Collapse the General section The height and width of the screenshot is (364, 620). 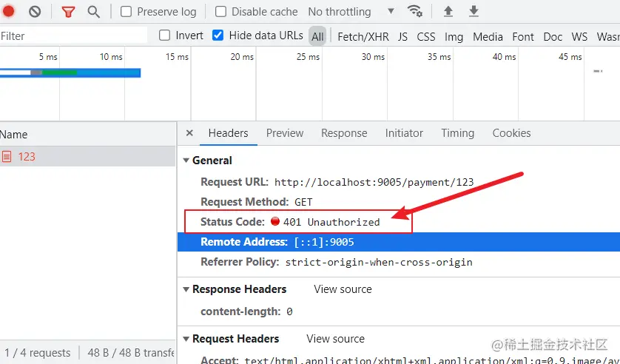tap(186, 161)
